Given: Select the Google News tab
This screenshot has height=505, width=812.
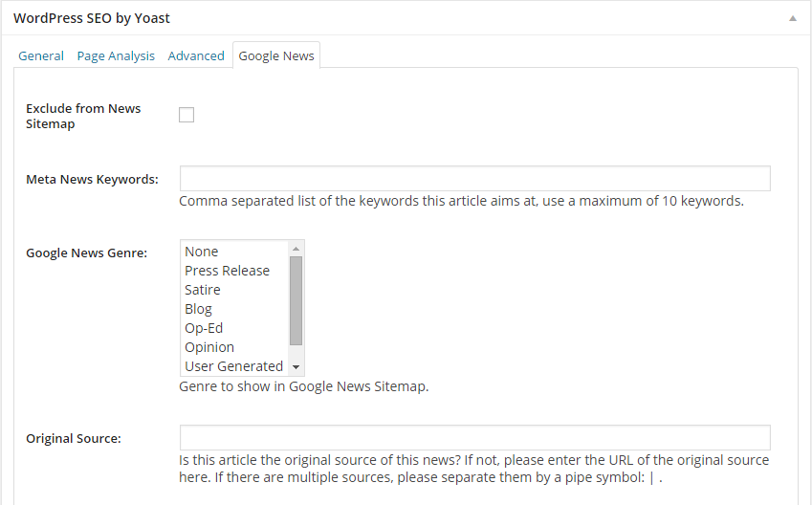Looking at the screenshot, I should (x=276, y=55).
